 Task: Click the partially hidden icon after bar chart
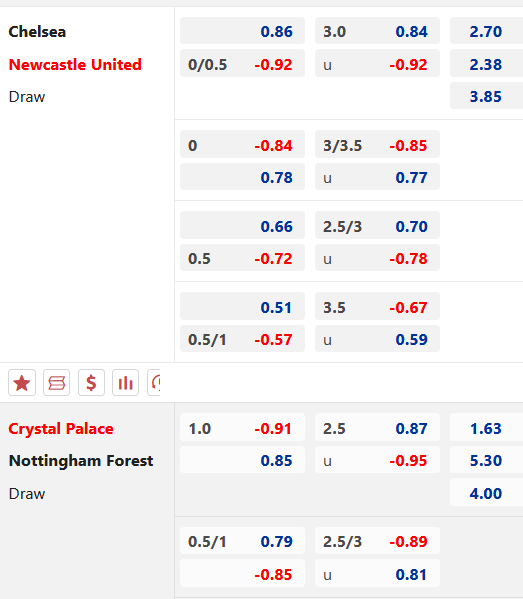coord(154,382)
